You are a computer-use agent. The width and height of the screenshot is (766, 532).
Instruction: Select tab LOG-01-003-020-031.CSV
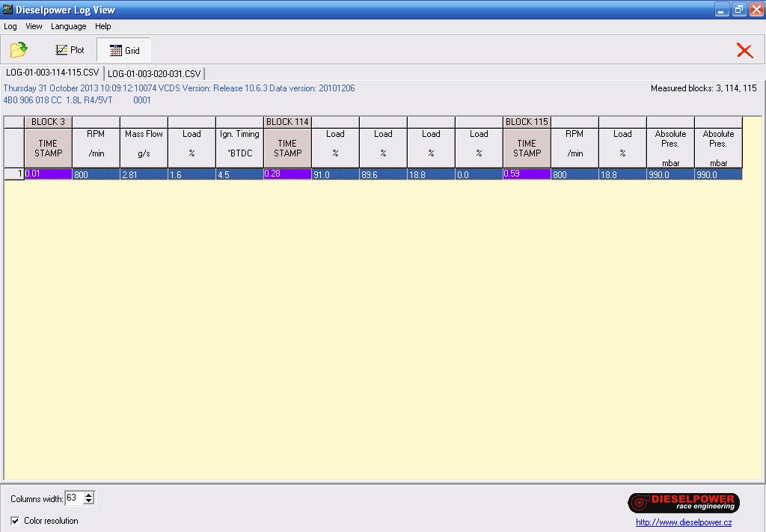[154, 74]
